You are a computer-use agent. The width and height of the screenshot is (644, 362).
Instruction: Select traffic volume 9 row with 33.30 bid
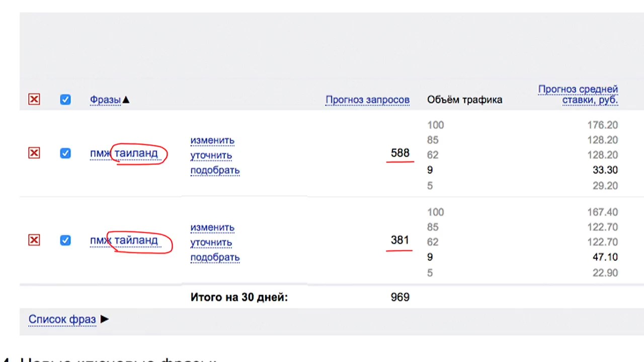[x=522, y=170]
